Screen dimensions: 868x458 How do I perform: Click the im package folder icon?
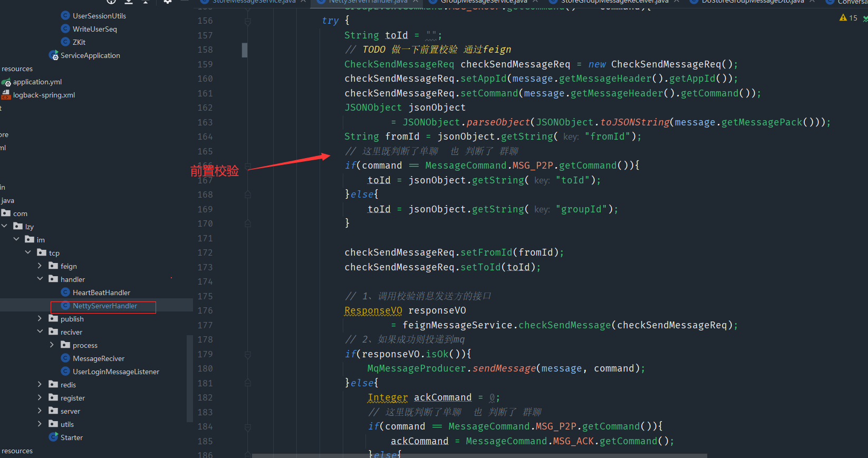pyautogui.click(x=30, y=239)
